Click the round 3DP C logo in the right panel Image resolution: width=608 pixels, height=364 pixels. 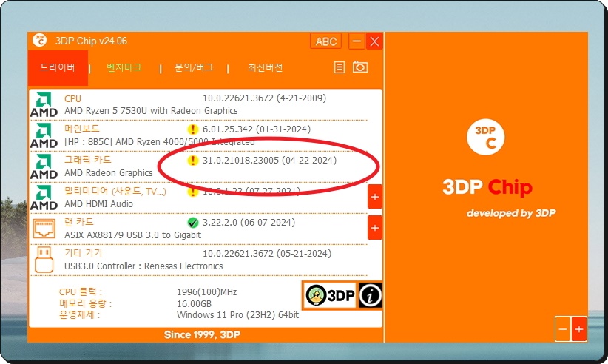[485, 137]
